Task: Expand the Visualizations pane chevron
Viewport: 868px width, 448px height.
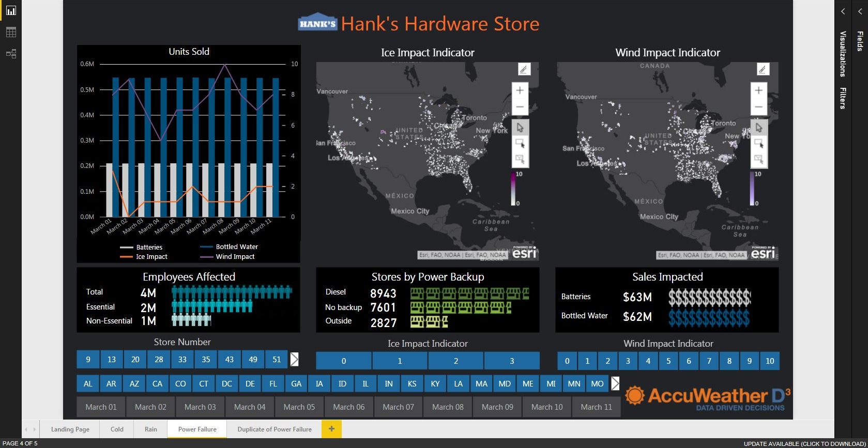Action: coord(843,11)
